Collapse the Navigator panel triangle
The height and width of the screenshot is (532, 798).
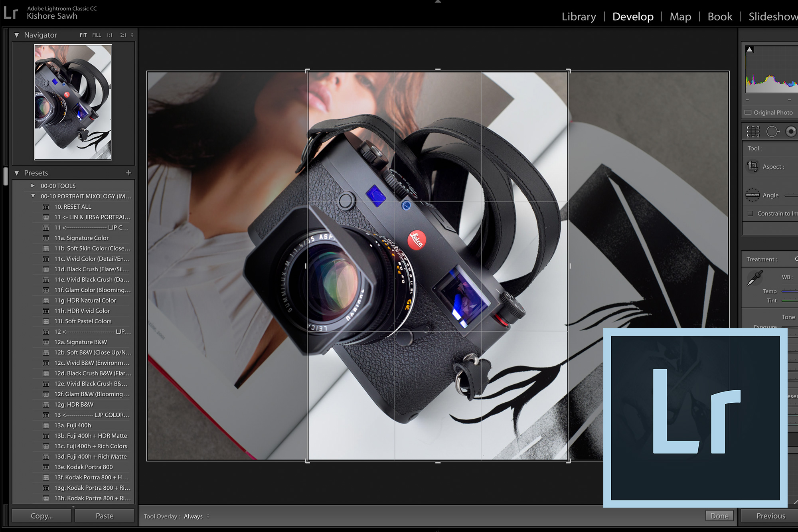point(17,35)
